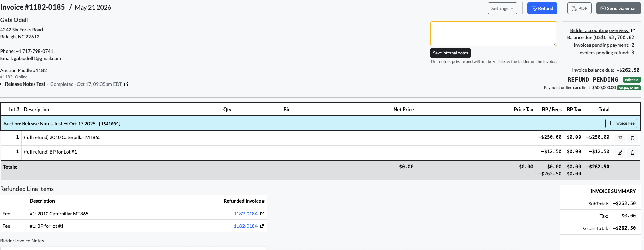
Task: Click the Balance due $3,760.82 value
Action: tap(621, 38)
